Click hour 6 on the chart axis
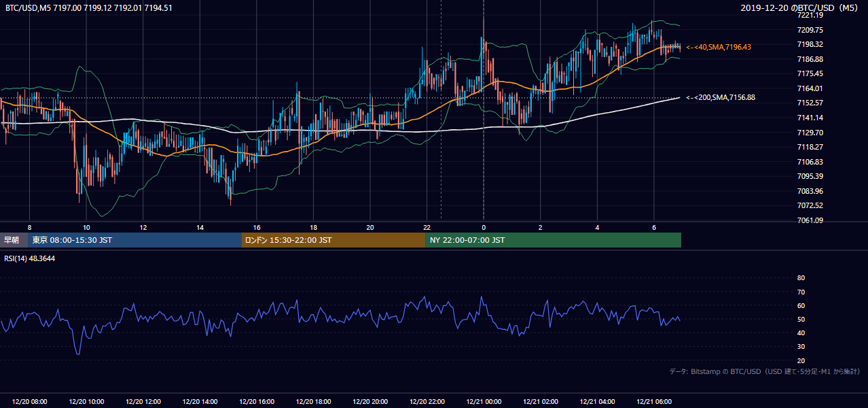Viewport: 868px width, 408px height. 654,227
